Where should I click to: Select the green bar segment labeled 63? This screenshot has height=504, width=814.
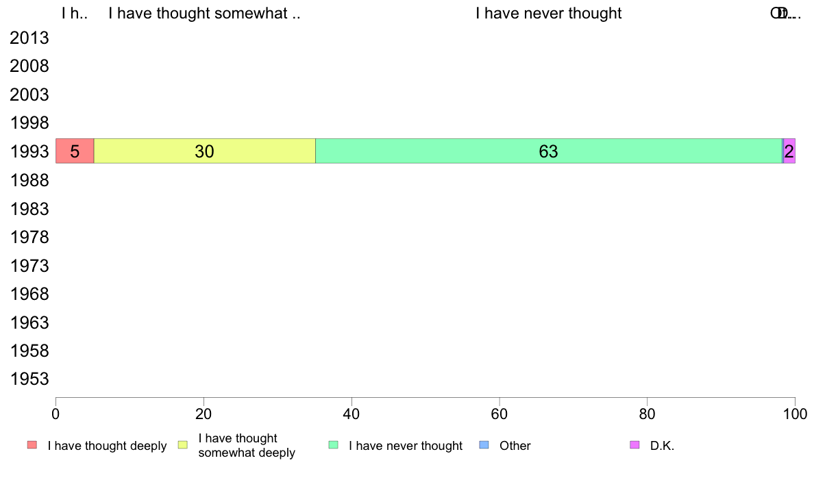pyautogui.click(x=549, y=151)
